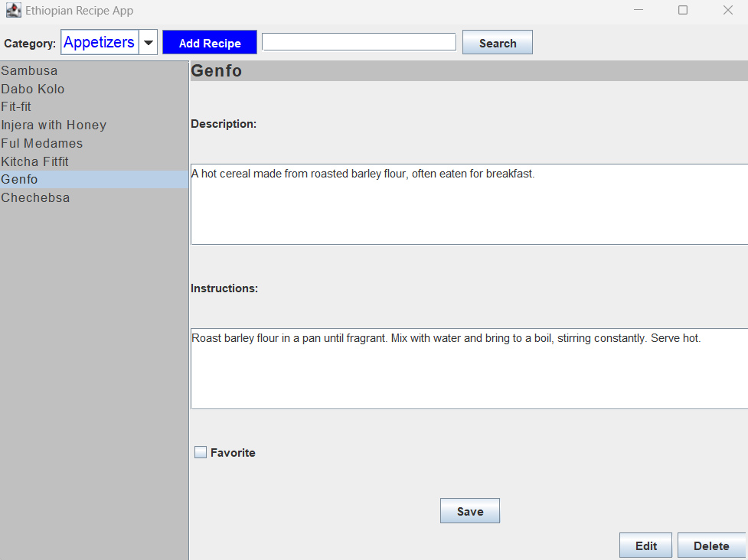
Task: Select the highlighted Genfo recipe
Action: (x=19, y=180)
